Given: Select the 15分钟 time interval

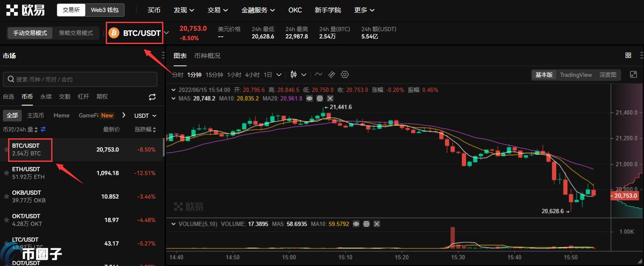Looking at the screenshot, I should (214, 75).
